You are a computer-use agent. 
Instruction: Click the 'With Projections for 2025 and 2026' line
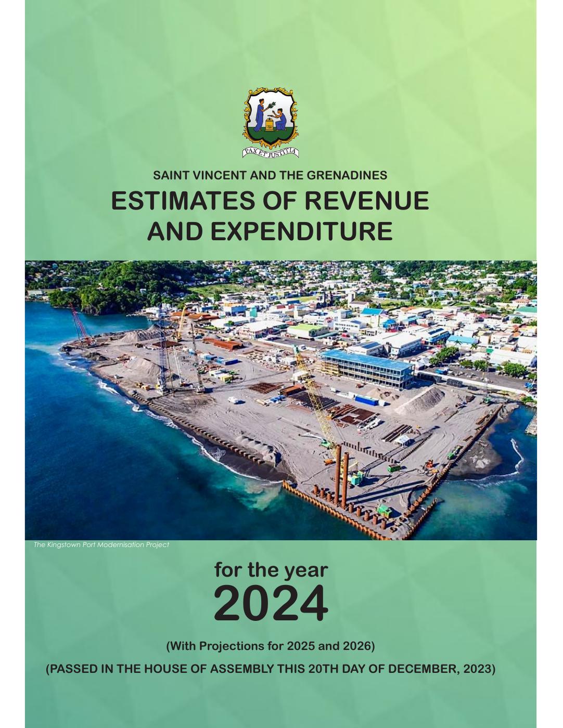(x=270, y=646)
